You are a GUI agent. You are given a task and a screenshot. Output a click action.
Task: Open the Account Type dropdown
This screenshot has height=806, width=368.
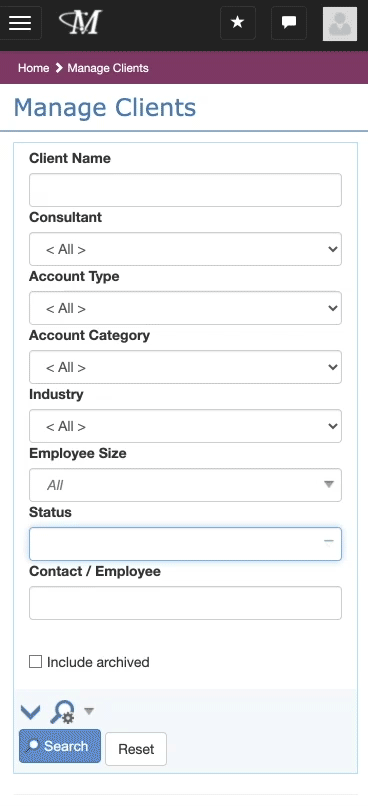click(x=186, y=308)
